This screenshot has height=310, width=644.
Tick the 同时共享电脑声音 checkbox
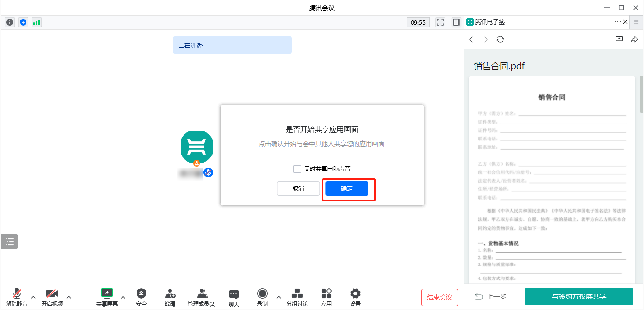coord(297,169)
